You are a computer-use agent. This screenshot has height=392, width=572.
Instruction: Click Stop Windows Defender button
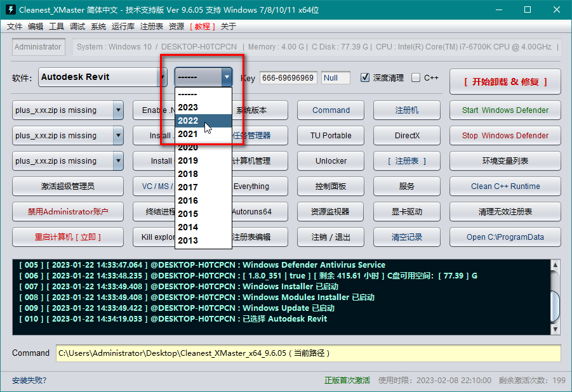click(x=505, y=136)
